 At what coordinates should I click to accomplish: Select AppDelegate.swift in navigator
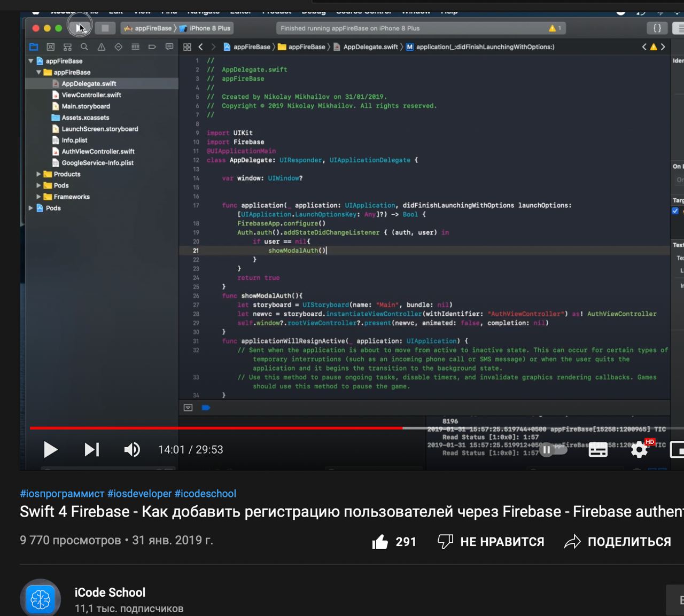[102, 83]
